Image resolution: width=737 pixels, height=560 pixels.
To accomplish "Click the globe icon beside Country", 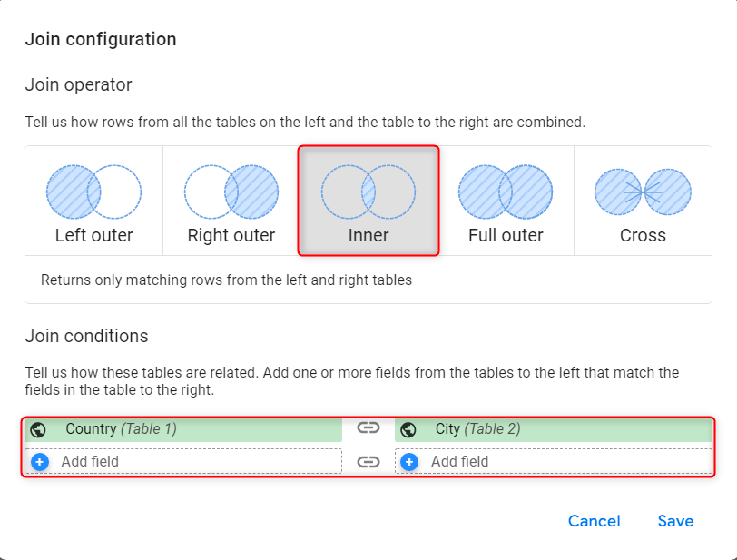I will [38, 429].
